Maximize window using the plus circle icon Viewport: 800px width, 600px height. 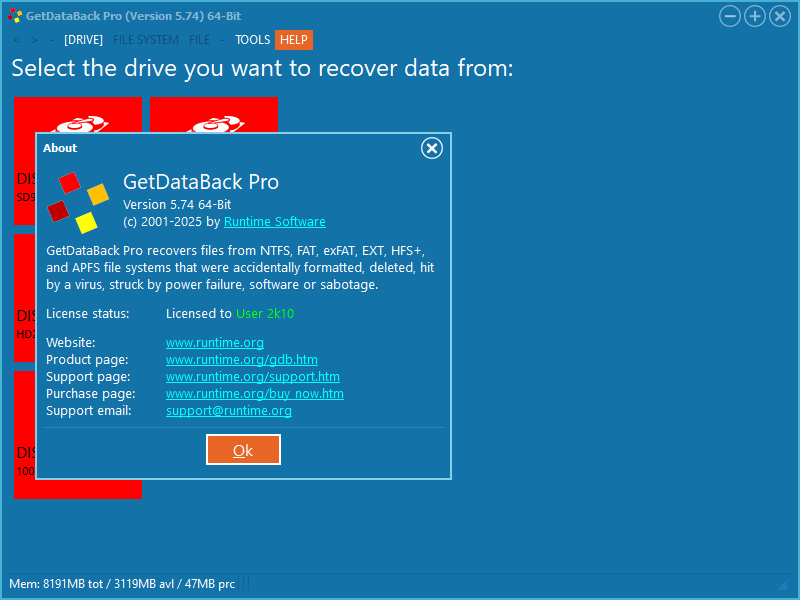click(755, 16)
